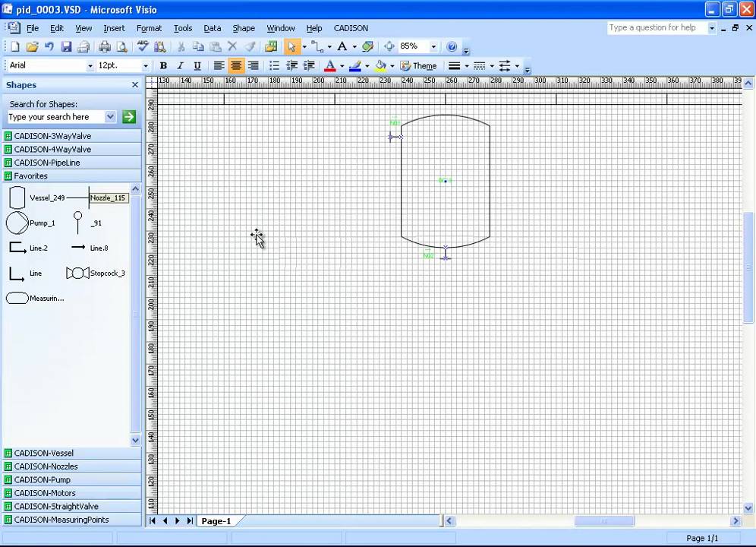
Task: Toggle Align Right
Action: tap(253, 65)
